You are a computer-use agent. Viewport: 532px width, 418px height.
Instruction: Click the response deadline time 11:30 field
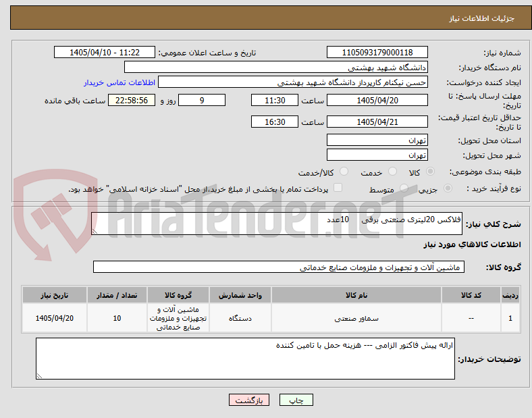pos(275,101)
